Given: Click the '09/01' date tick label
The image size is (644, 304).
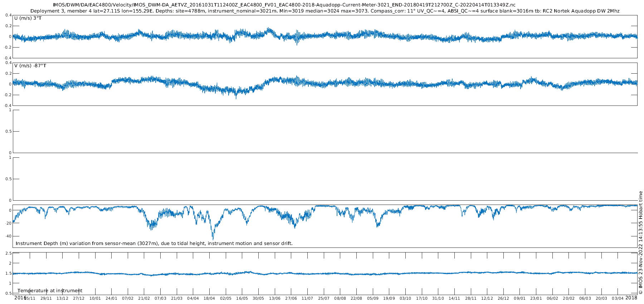Looking at the screenshot, I should pyautogui.click(x=520, y=298).
